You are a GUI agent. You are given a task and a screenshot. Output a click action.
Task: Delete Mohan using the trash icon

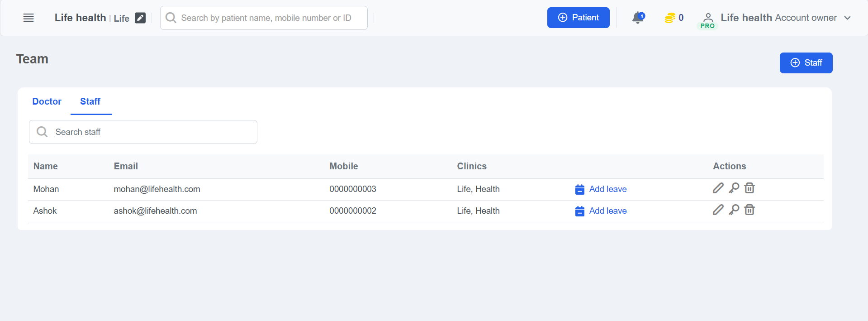(749, 188)
